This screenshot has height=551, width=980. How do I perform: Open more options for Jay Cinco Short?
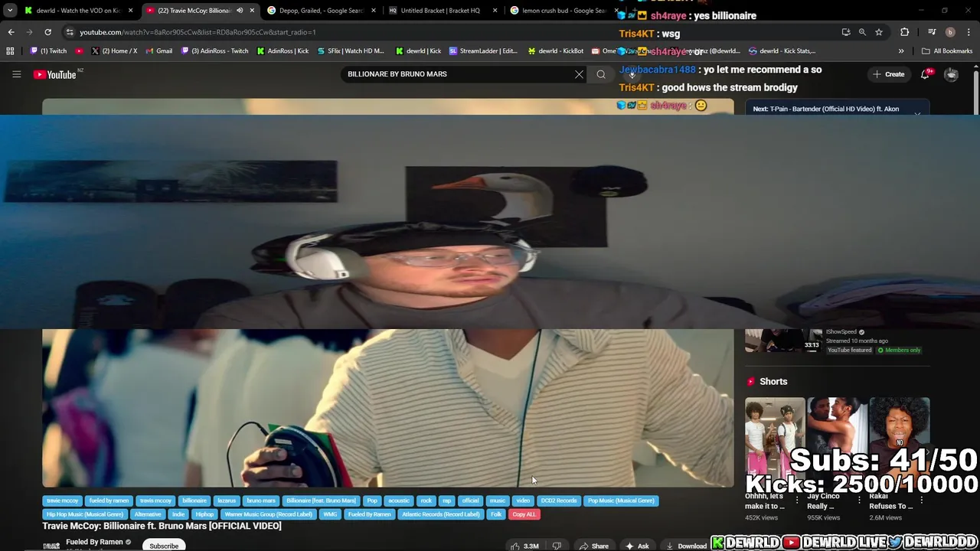point(859,500)
